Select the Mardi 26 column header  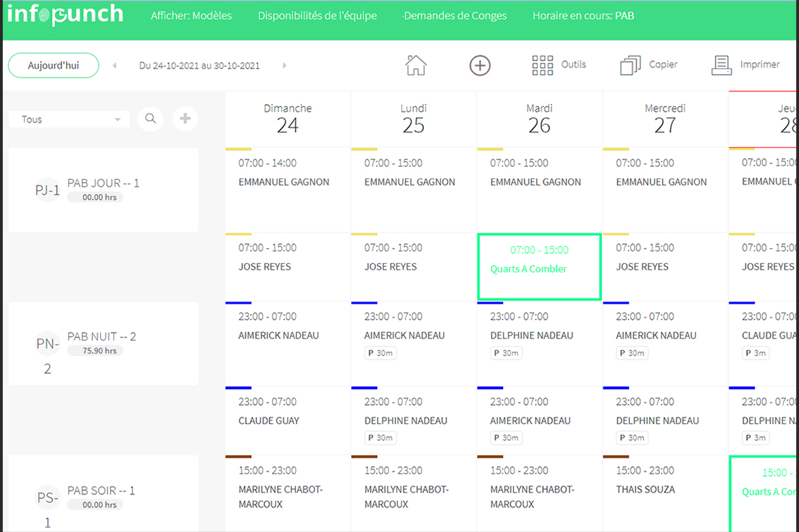(540, 119)
